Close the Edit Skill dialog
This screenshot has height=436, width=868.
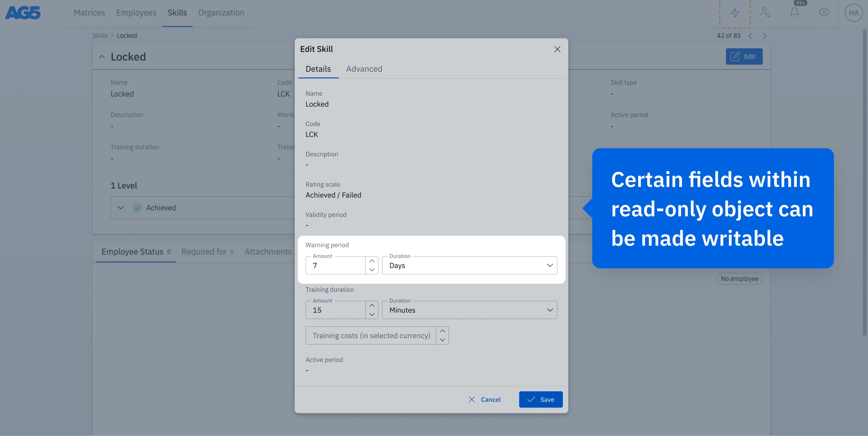pos(557,49)
